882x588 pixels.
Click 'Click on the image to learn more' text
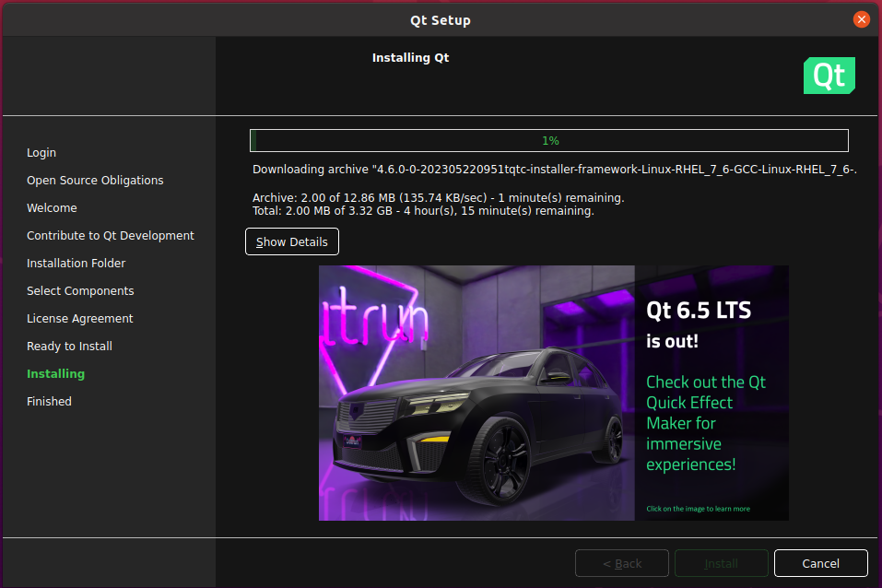pyautogui.click(x=698, y=509)
